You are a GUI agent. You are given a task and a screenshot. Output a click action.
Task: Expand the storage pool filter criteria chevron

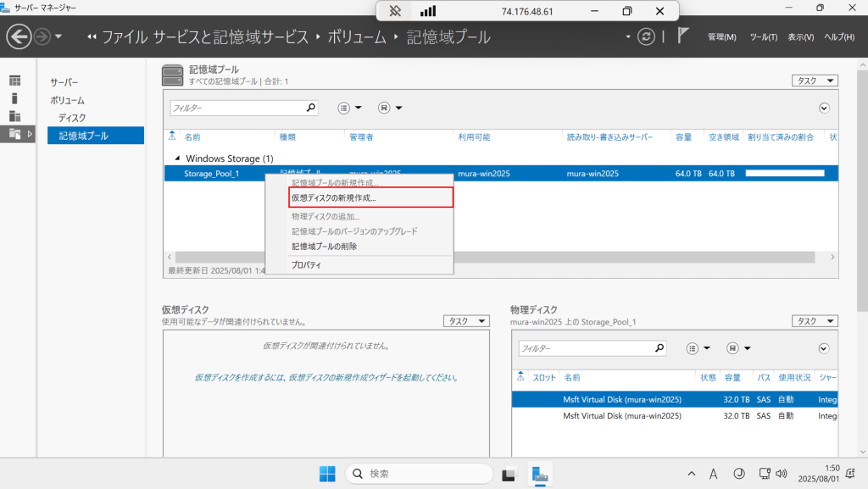tap(824, 108)
